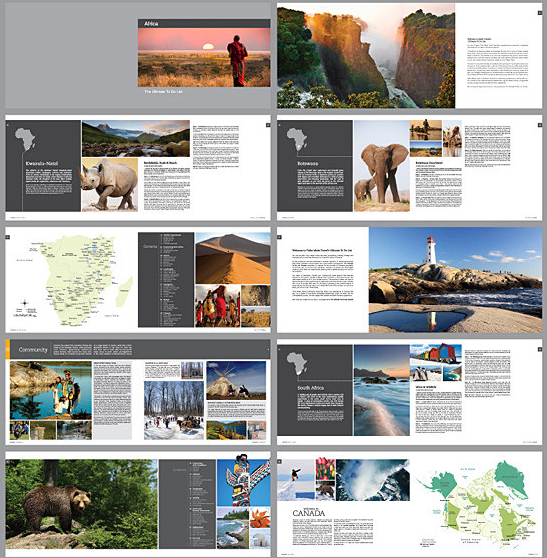
Task: Click the Welcome to CANADA heading
Action: (x=309, y=512)
